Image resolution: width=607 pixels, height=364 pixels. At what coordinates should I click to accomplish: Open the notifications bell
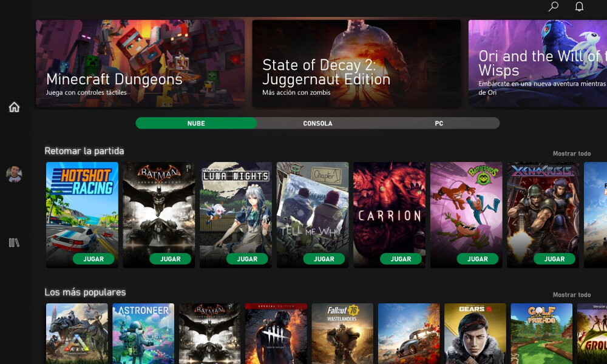[578, 7]
